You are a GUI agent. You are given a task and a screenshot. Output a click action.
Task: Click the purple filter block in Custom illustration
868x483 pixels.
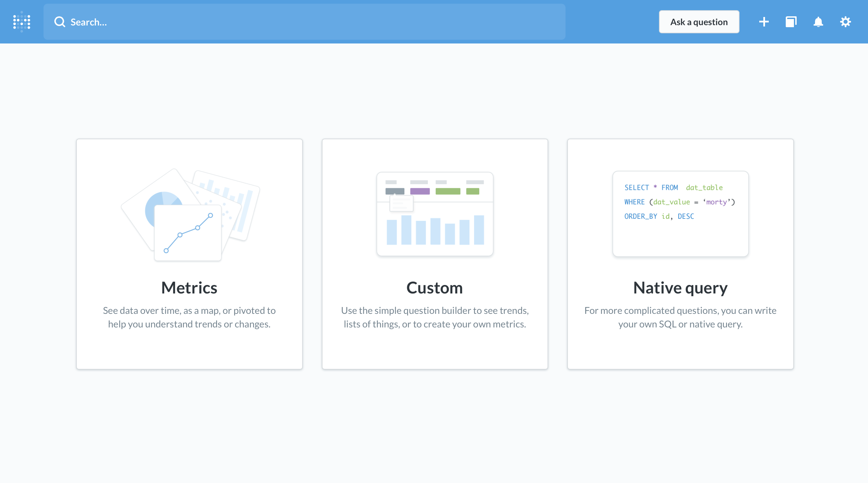420,191
